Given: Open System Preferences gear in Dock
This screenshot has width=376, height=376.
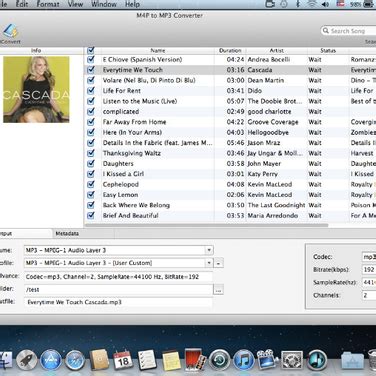Looking at the screenshot, I should (292, 360).
